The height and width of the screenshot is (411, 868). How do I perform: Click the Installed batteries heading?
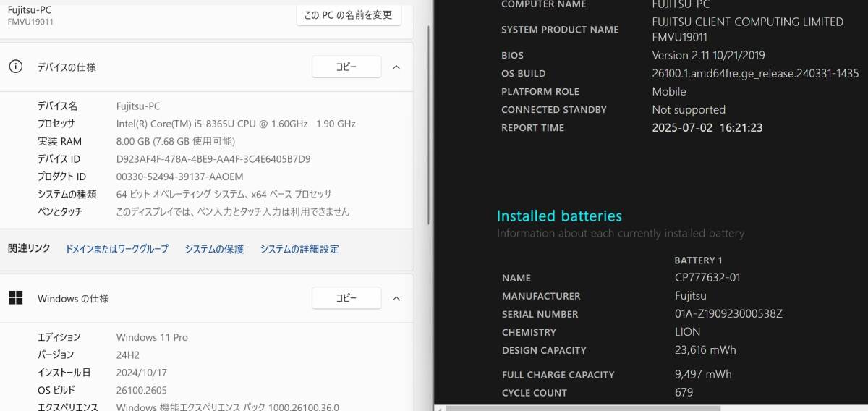tap(559, 216)
